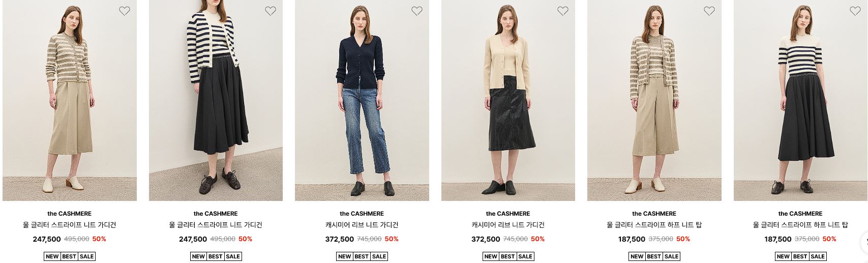868x263 pixels.
Task: Click 50% discount label on navy-striped 187,500 top
Action: (829, 239)
